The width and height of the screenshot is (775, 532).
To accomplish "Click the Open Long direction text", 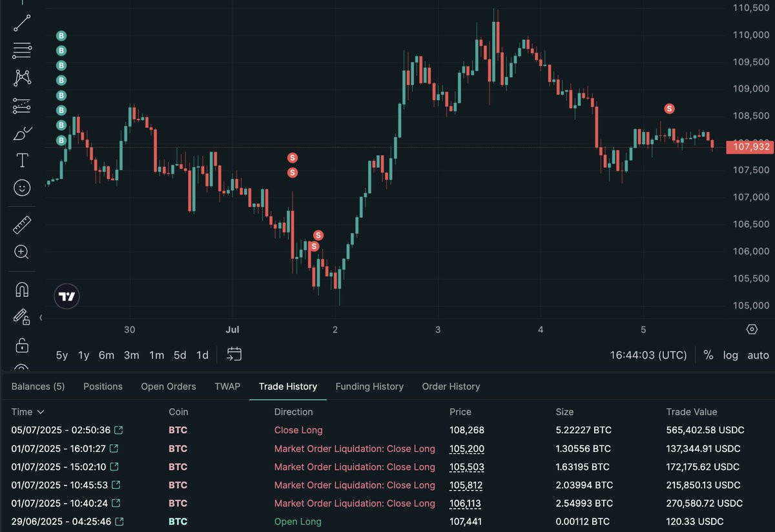I will coord(298,522).
